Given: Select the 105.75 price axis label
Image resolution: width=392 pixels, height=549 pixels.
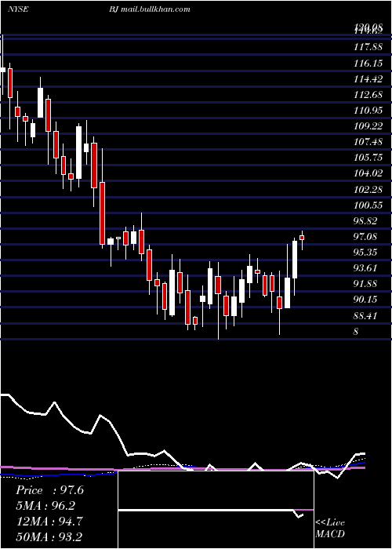Looking at the screenshot, I should coord(368,158).
